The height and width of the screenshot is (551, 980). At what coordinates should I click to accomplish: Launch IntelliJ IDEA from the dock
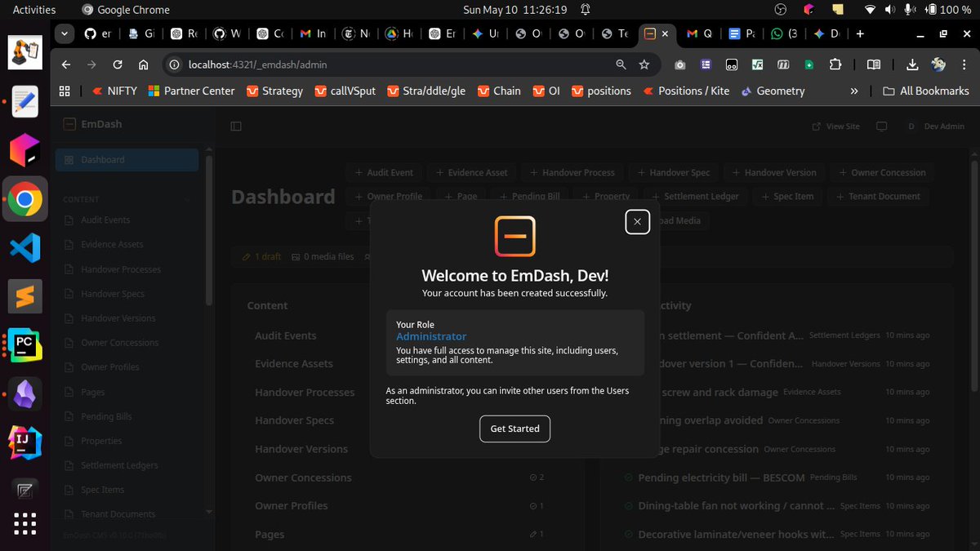[25, 443]
